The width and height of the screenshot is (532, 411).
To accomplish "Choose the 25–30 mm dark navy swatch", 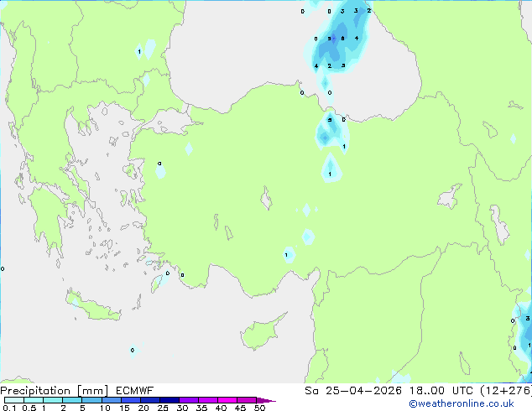I will click(169, 400).
